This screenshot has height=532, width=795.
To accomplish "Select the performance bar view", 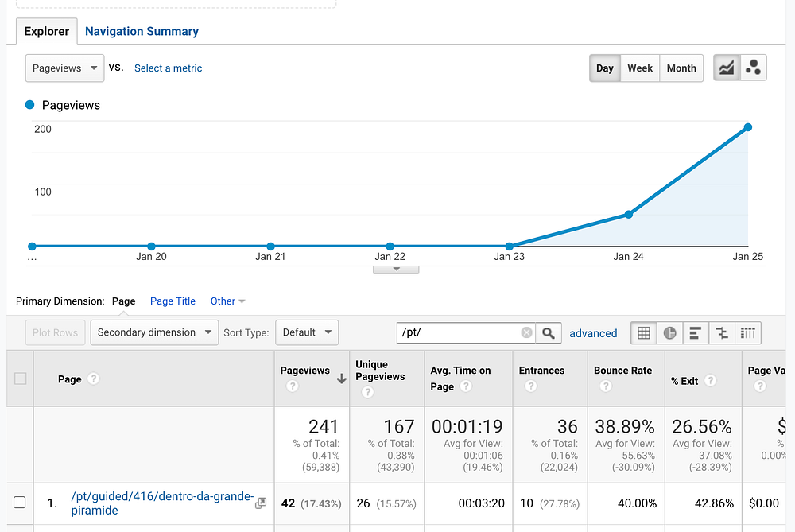I will click(696, 333).
